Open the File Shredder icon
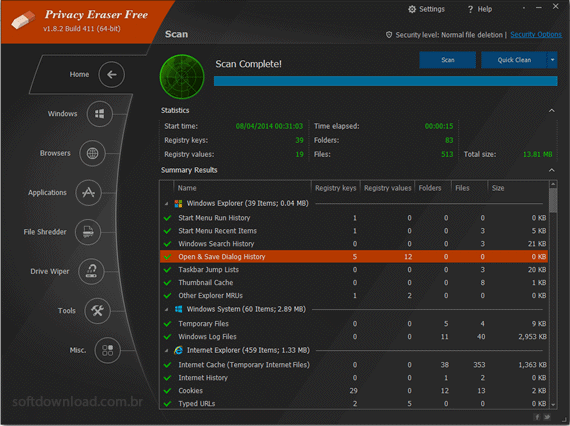570x426 pixels. 88,232
